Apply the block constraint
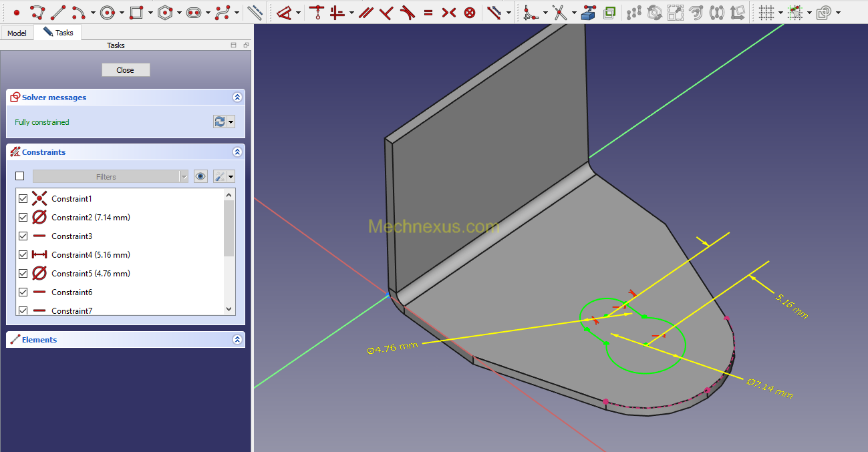Viewport: 868px width, 452px height. 470,12
